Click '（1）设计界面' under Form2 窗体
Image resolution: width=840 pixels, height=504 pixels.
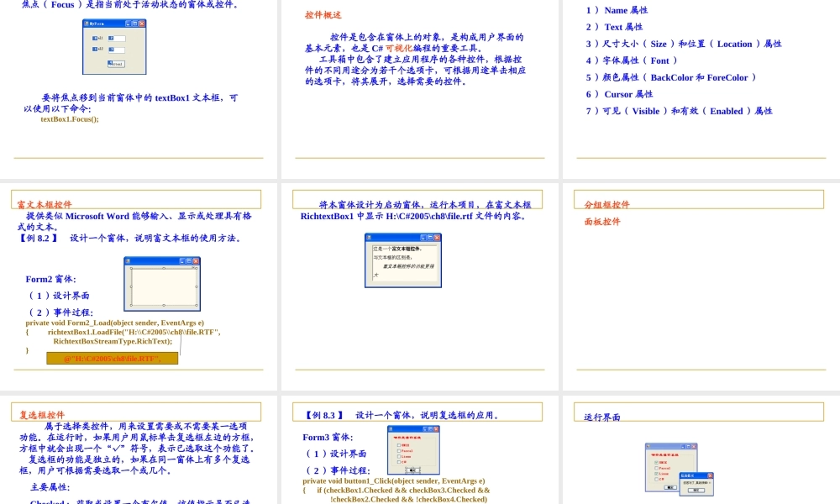tap(57, 296)
